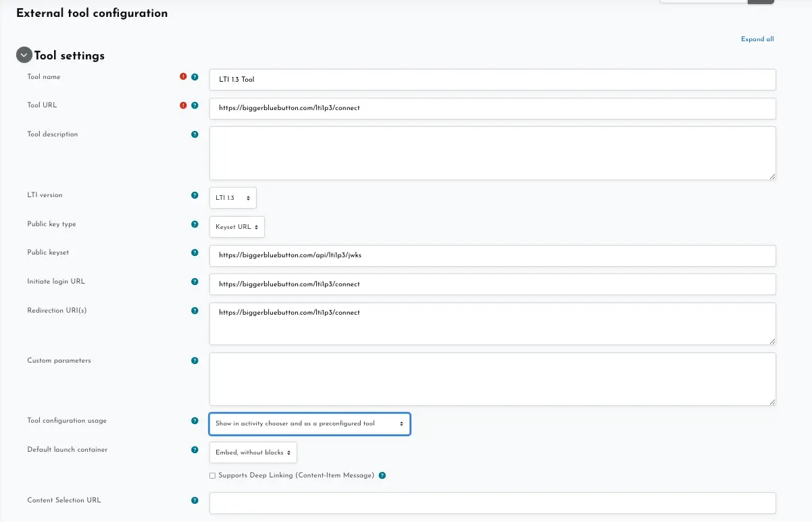Click the required-field indicator beside Tool name
Screen dimensions: 812x522
pos(182,77)
